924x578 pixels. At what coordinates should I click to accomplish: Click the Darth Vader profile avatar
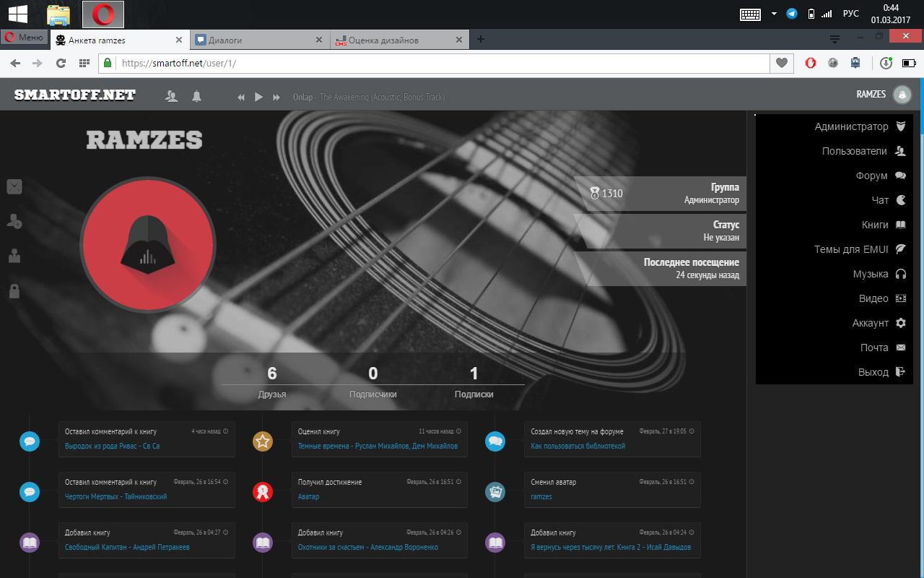(148, 243)
